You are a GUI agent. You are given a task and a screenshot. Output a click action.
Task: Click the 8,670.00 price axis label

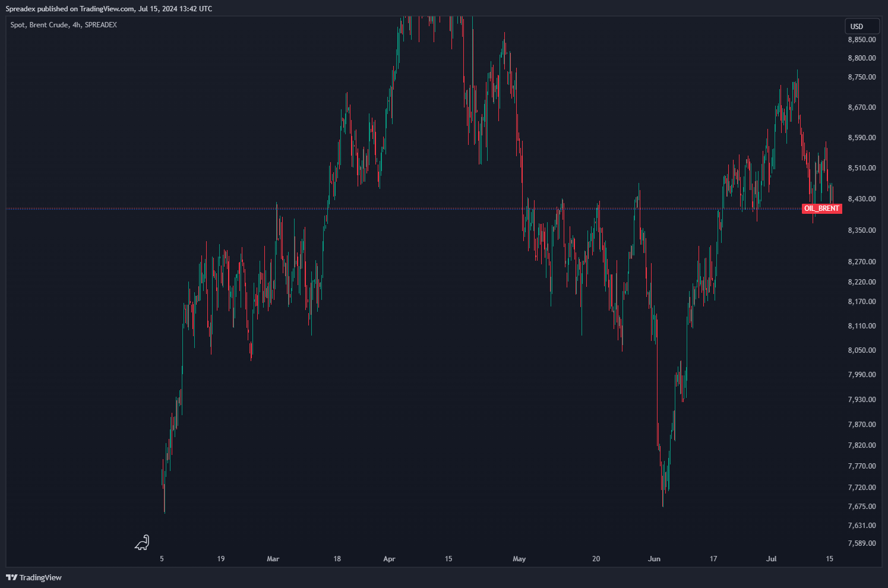(862, 108)
